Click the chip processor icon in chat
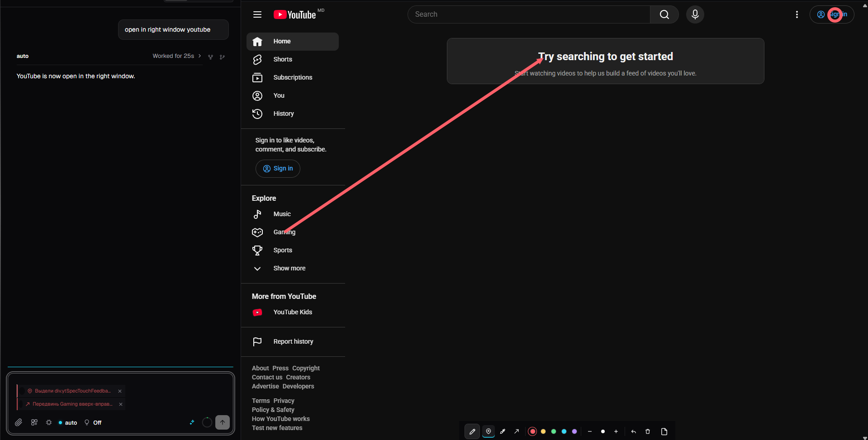Image resolution: width=868 pixels, height=440 pixels. click(49, 422)
